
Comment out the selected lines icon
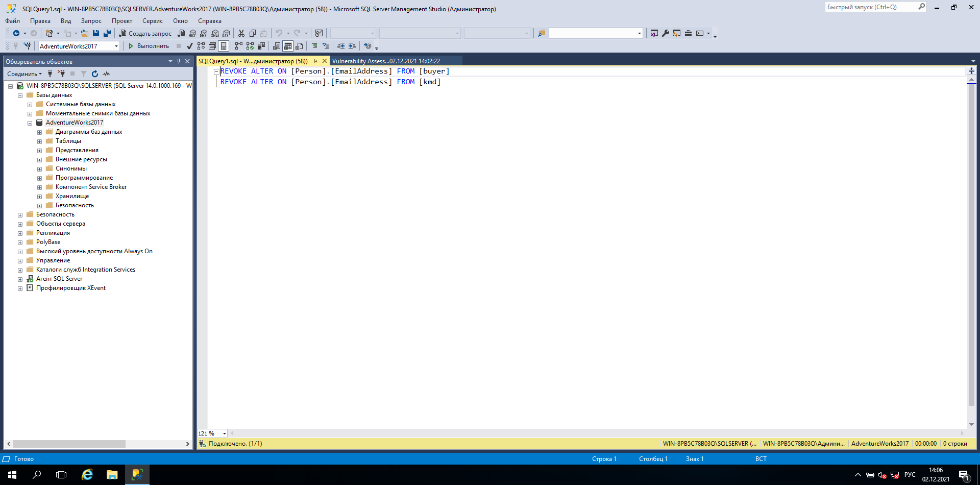pos(314,46)
